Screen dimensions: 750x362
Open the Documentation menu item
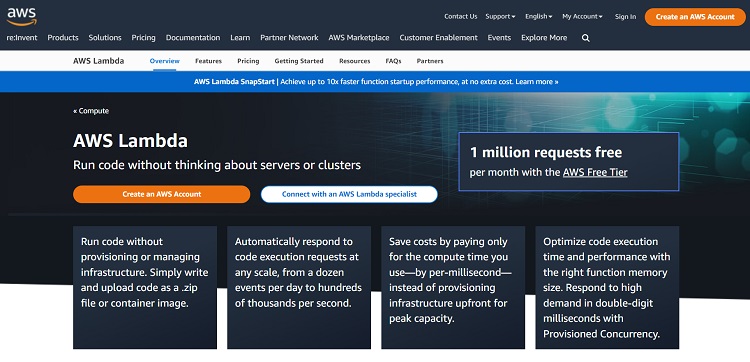[x=193, y=38]
